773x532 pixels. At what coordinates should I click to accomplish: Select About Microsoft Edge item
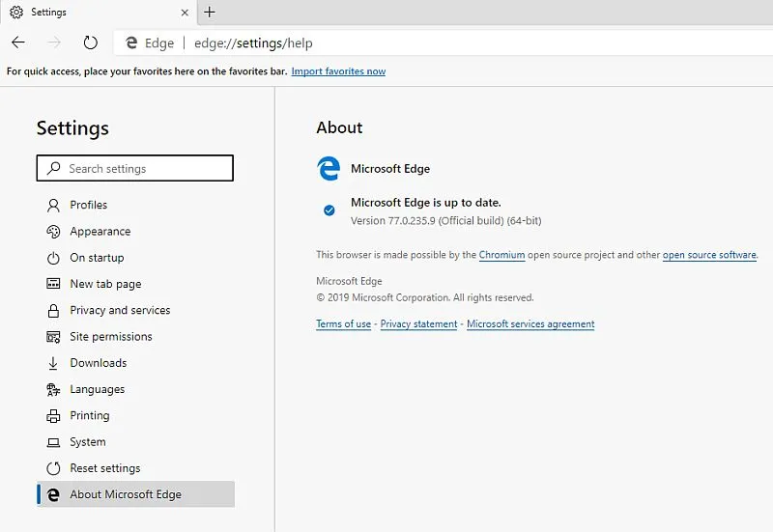click(x=135, y=494)
